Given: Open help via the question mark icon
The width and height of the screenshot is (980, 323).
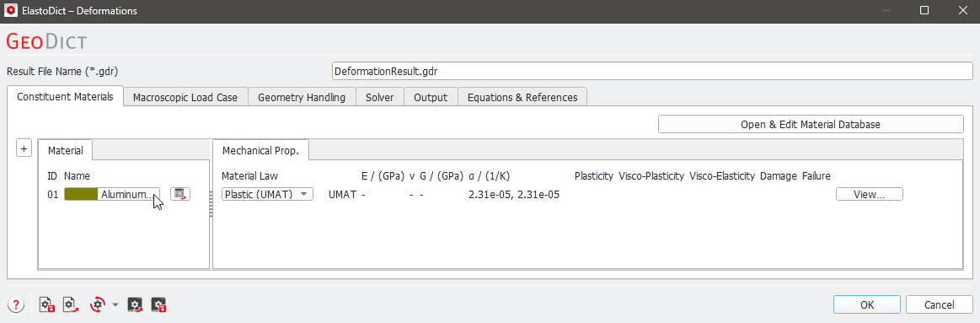Looking at the screenshot, I should 16,304.
